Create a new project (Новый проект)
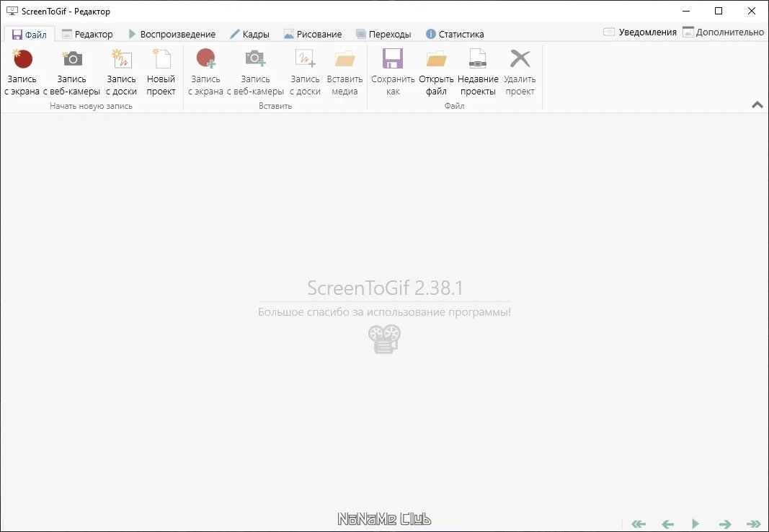Screen dimensions: 769x532 click(161, 72)
